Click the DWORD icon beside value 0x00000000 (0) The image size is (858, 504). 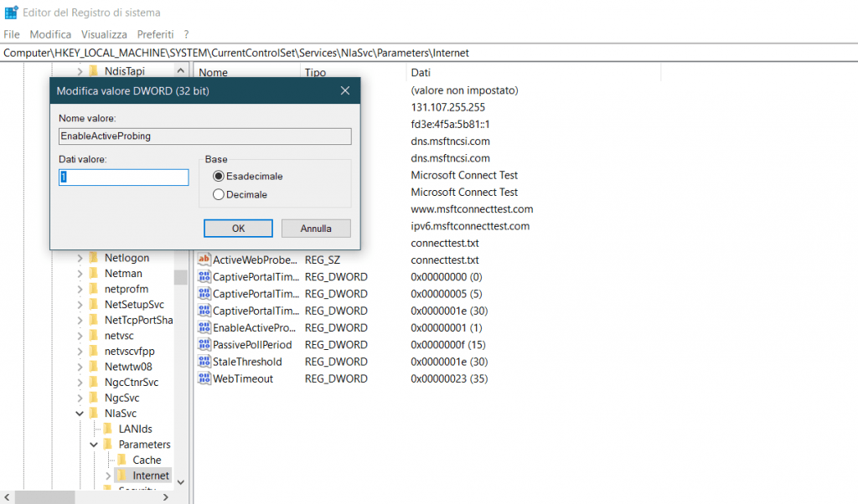click(204, 276)
